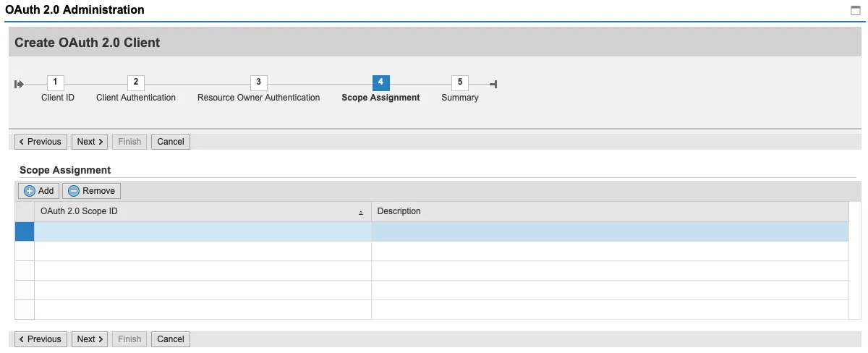This screenshot has width=868, height=353.
Task: Click the roadmap start arrow icon
Action: [x=19, y=85]
